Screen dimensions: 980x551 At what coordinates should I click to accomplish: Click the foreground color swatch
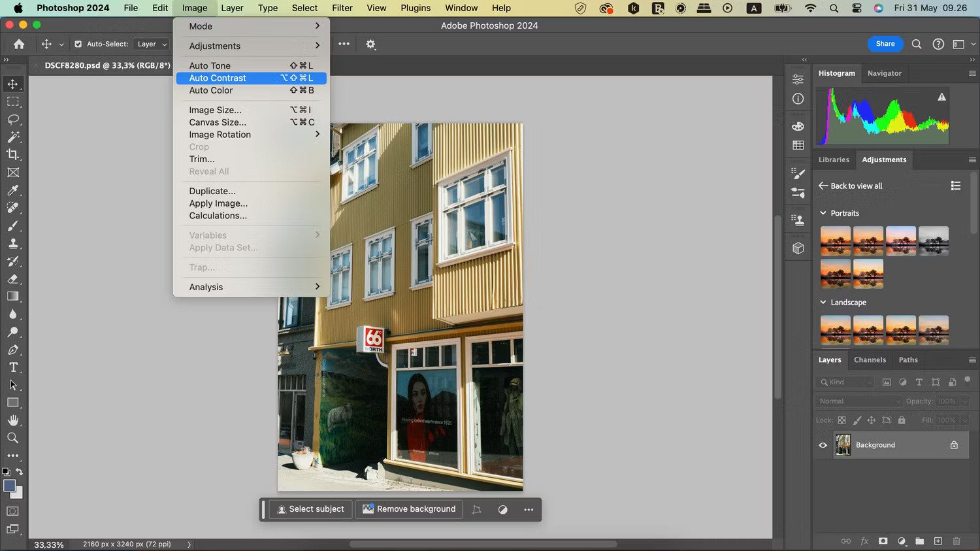coord(9,486)
